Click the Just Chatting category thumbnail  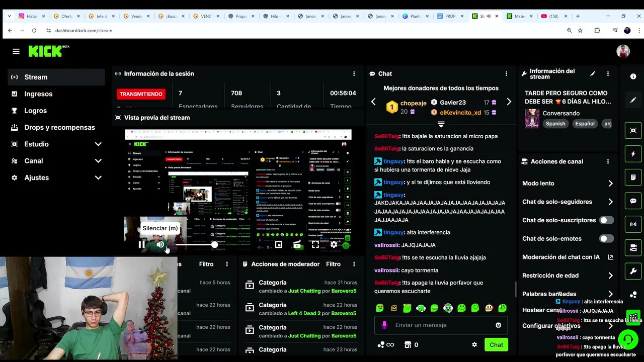(532, 119)
